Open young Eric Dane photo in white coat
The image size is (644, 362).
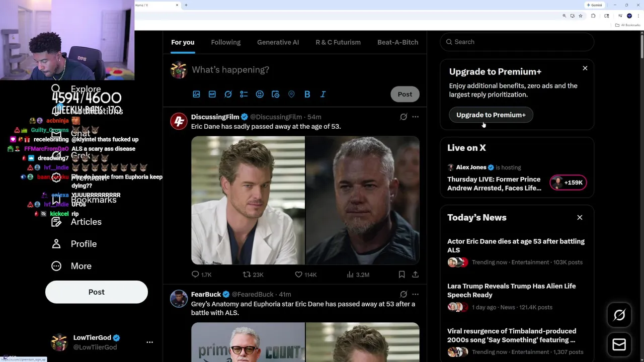[x=248, y=200]
